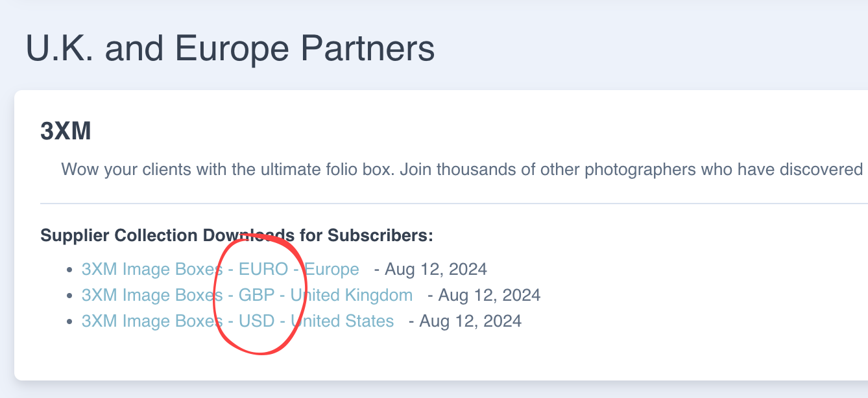The width and height of the screenshot is (868, 398).
Task: Click the horizontal divider under the 3XM description
Action: [x=454, y=204]
